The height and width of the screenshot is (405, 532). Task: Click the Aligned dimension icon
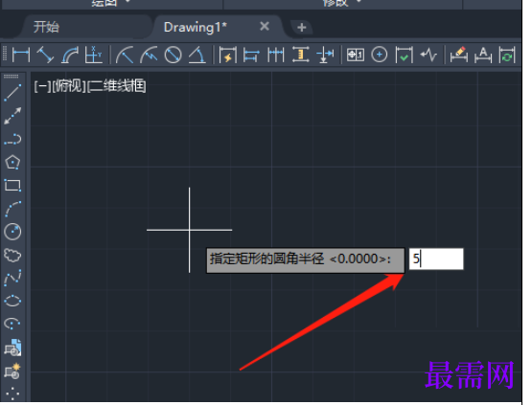[45, 55]
